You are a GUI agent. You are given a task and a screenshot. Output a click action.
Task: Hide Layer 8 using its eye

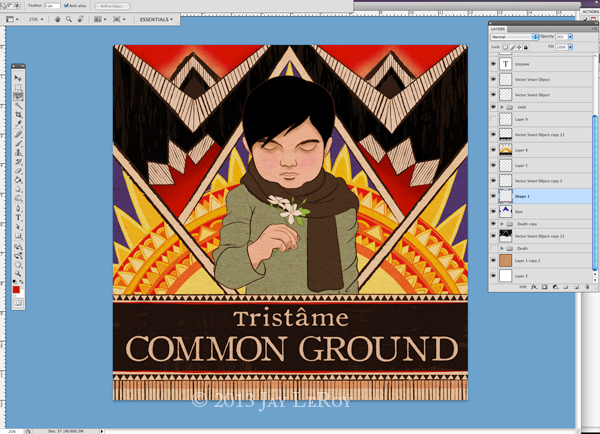493,150
